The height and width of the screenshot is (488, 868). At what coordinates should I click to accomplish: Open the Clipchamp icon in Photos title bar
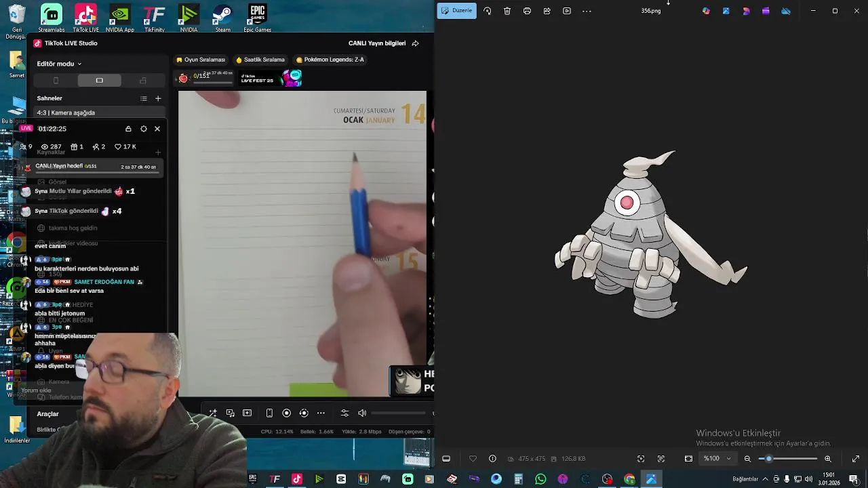(x=766, y=11)
